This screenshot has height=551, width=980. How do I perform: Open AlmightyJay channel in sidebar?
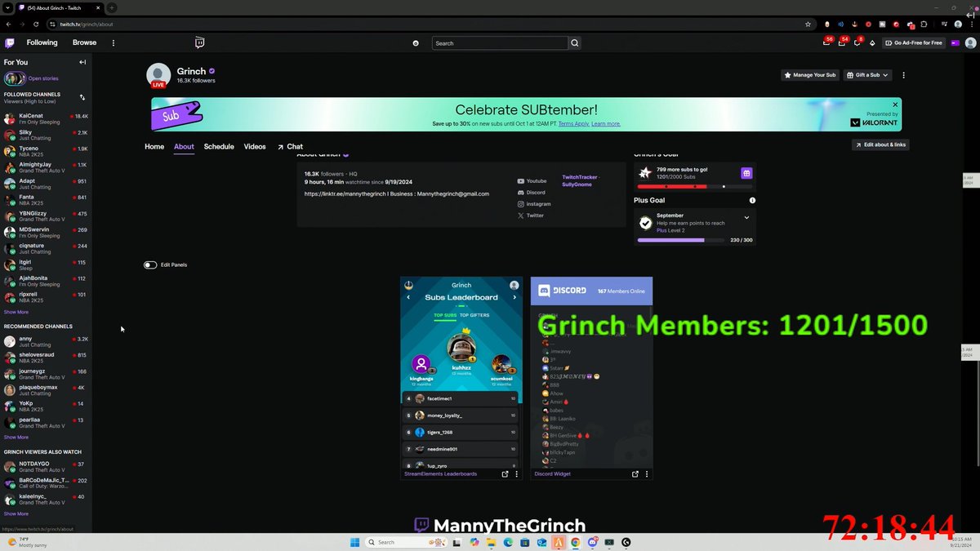(46, 167)
